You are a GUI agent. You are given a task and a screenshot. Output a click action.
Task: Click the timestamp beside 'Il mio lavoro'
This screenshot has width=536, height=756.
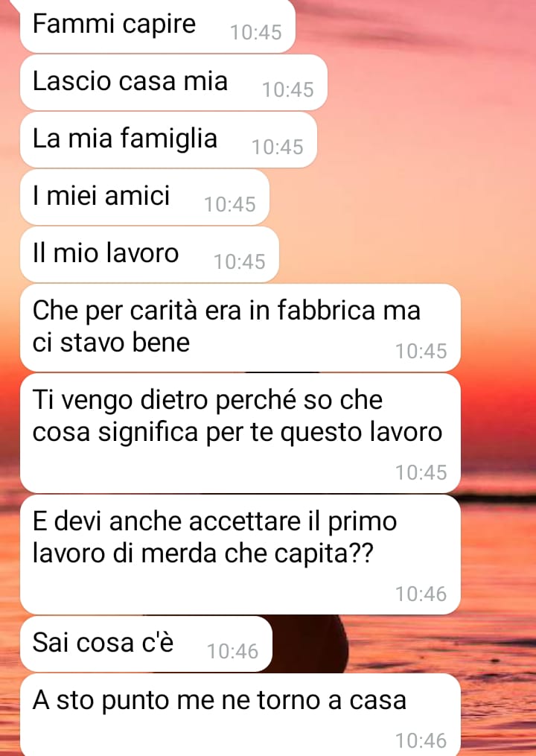[240, 261]
